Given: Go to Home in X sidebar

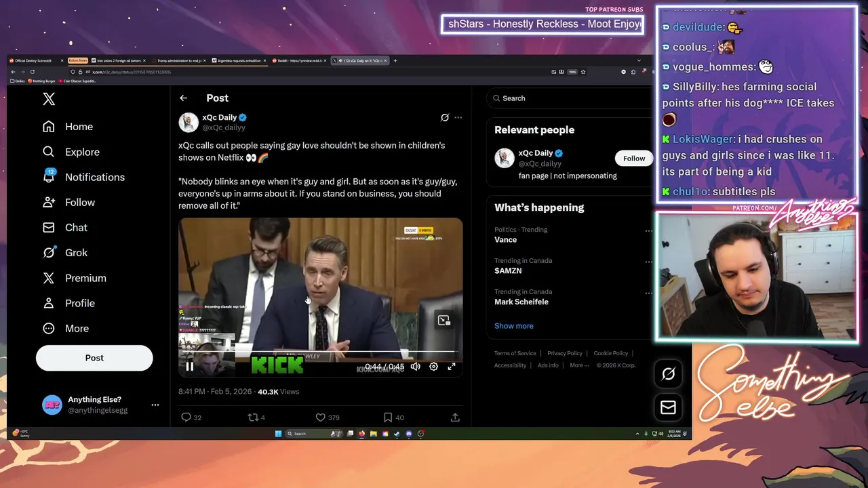Looking at the screenshot, I should click(x=68, y=127).
